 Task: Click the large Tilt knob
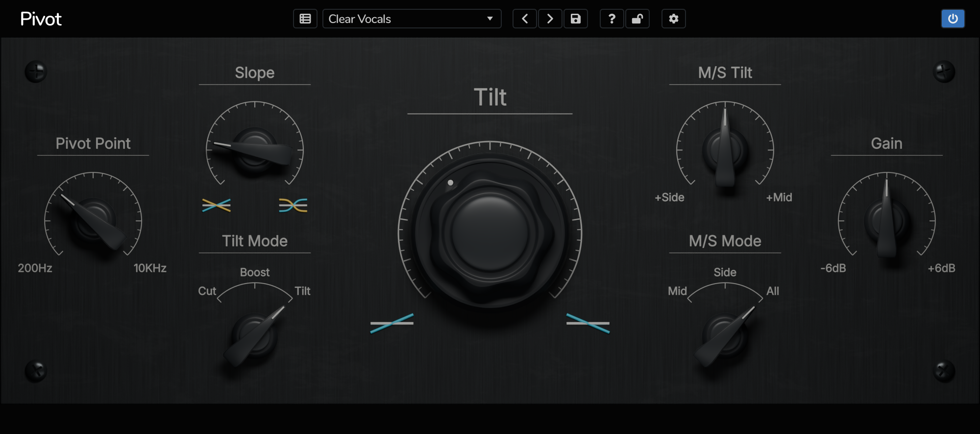point(490,233)
